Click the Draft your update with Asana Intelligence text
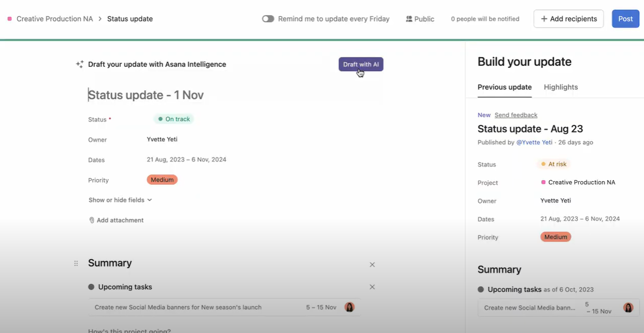This screenshot has width=644, height=333. 157,64
